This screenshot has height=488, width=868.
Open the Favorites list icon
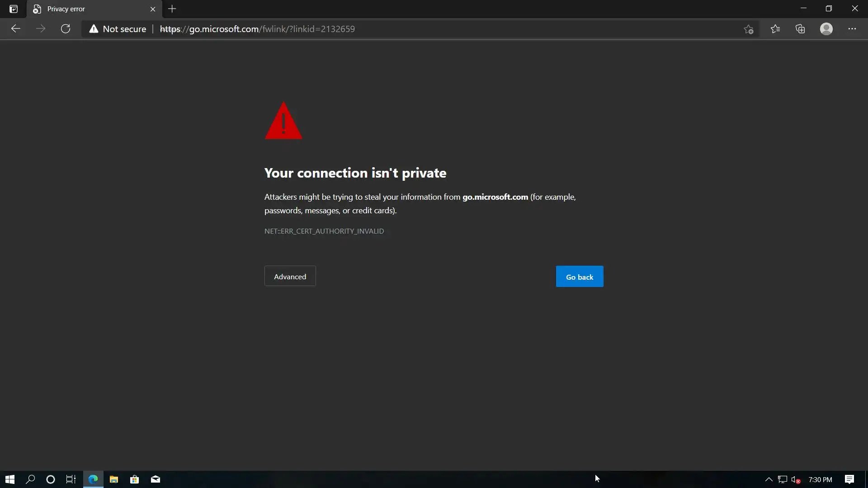[x=775, y=29]
